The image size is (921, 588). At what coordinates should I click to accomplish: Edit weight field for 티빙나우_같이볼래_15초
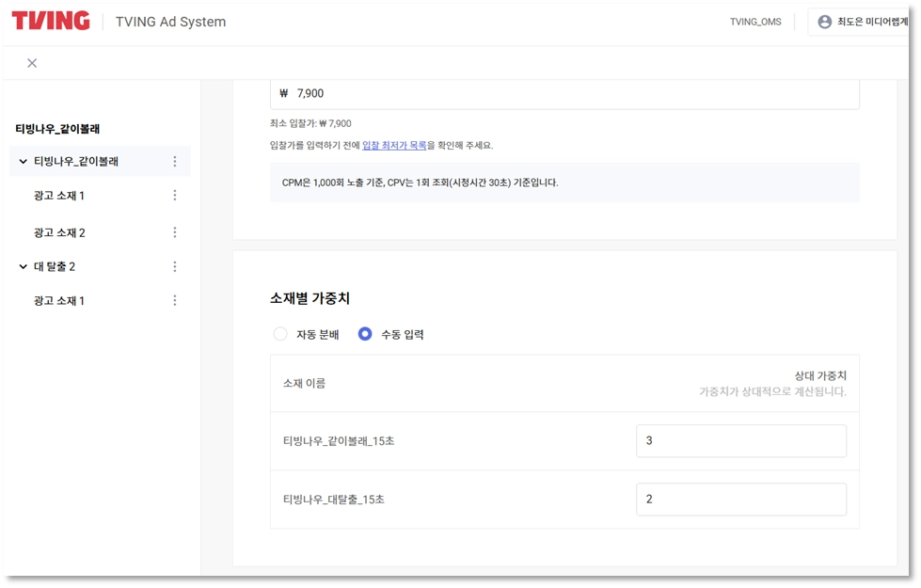[740, 440]
